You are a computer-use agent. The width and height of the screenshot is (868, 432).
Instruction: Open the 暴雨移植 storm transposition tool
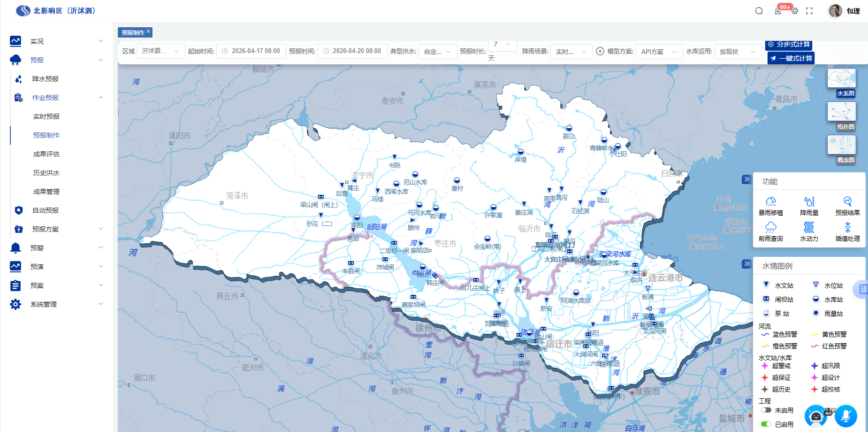(770, 202)
